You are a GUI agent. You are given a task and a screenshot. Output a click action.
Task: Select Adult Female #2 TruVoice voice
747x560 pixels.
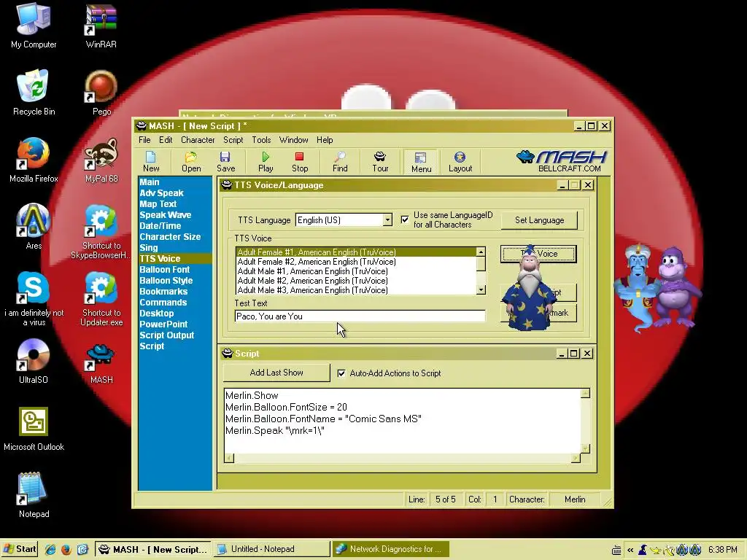coord(356,262)
